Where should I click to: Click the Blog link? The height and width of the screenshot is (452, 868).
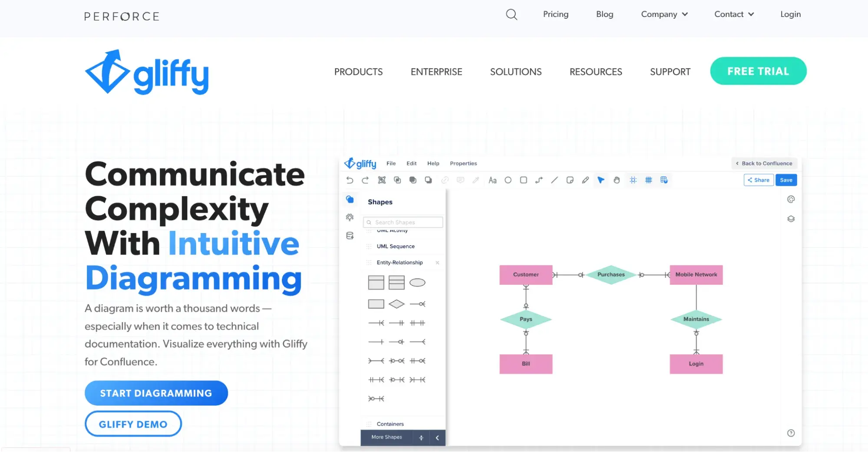click(605, 14)
